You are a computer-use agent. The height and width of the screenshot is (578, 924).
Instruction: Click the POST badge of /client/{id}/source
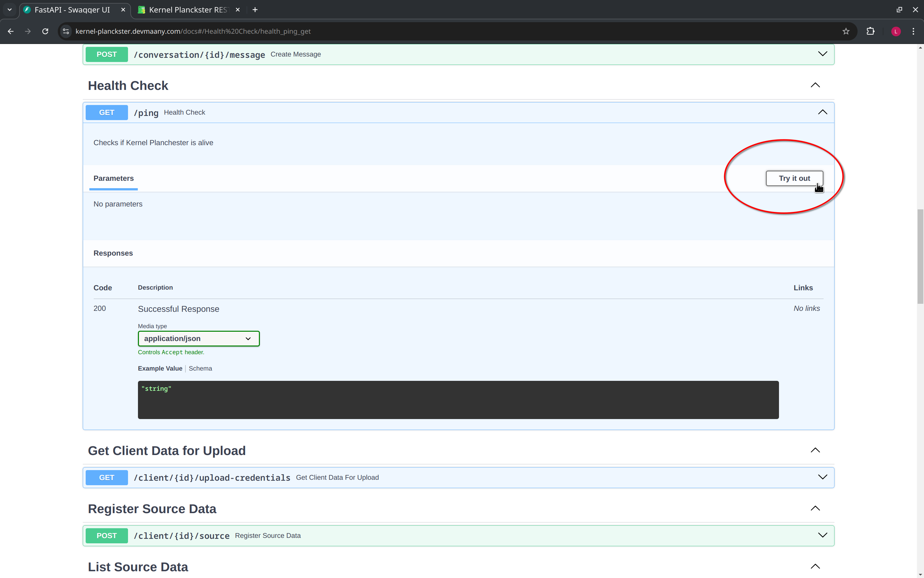[x=107, y=536]
